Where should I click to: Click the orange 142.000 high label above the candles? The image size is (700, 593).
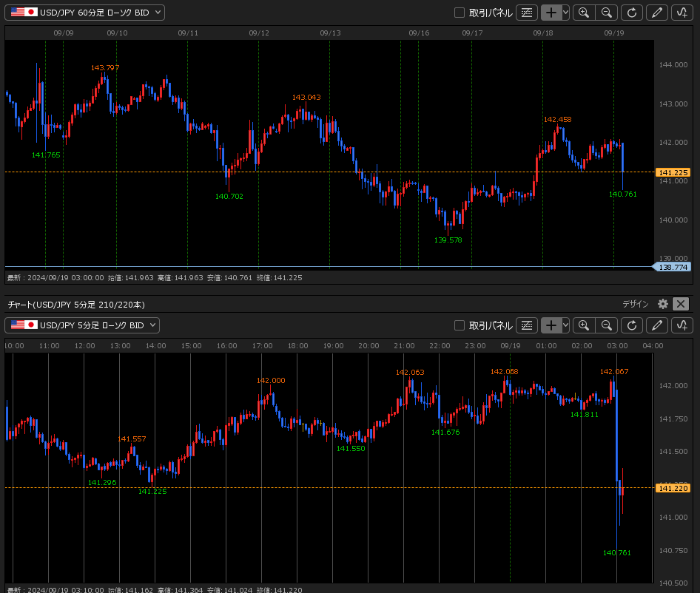pos(271,381)
